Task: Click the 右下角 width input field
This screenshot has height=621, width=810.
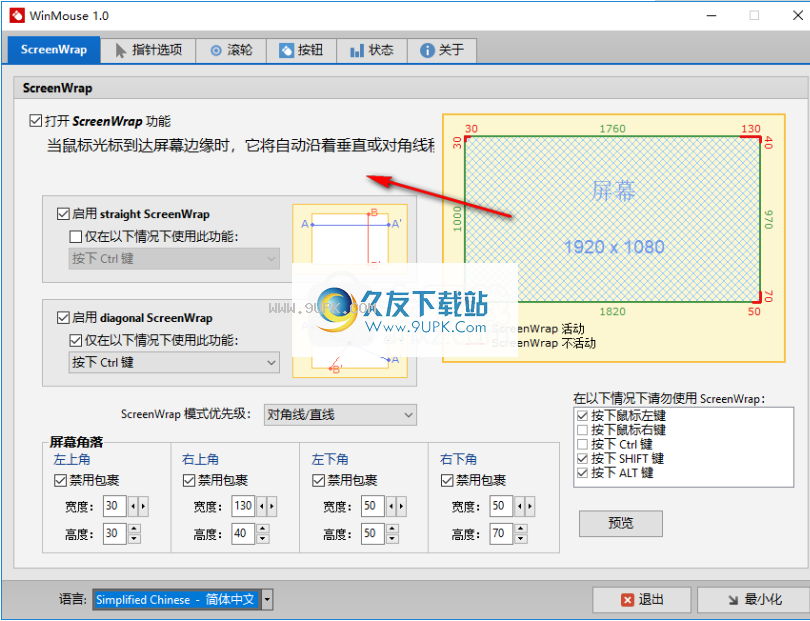Action: point(501,506)
